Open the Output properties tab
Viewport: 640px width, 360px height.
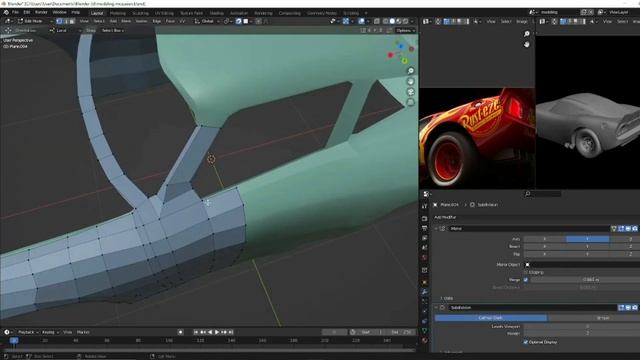pos(424,228)
